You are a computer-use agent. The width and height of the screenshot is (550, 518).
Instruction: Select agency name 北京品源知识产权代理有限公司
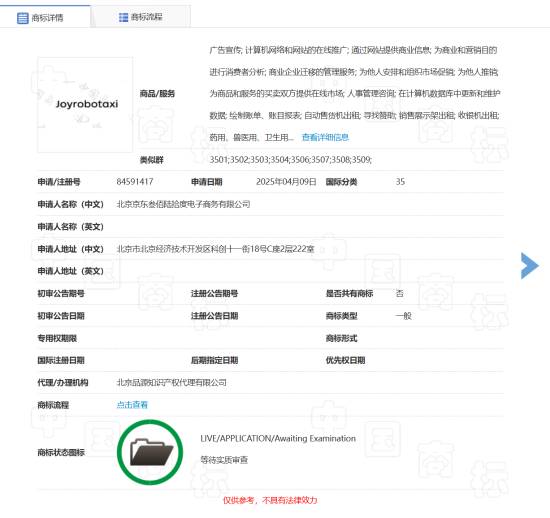click(x=171, y=382)
